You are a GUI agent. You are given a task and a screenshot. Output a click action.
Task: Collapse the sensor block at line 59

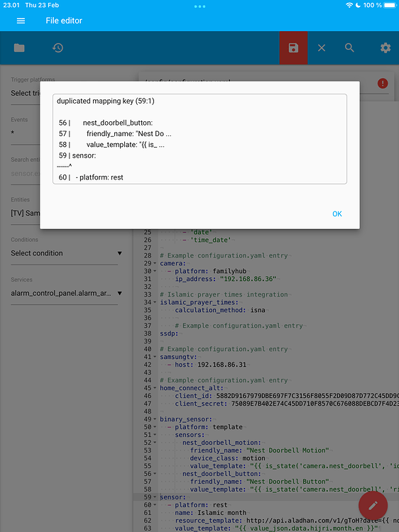pos(155,497)
